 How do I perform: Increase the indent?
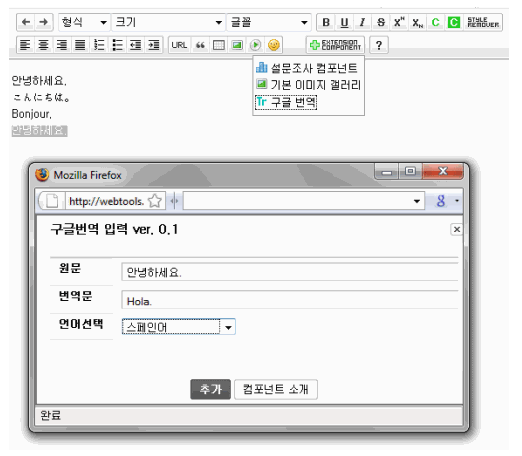click(x=154, y=45)
